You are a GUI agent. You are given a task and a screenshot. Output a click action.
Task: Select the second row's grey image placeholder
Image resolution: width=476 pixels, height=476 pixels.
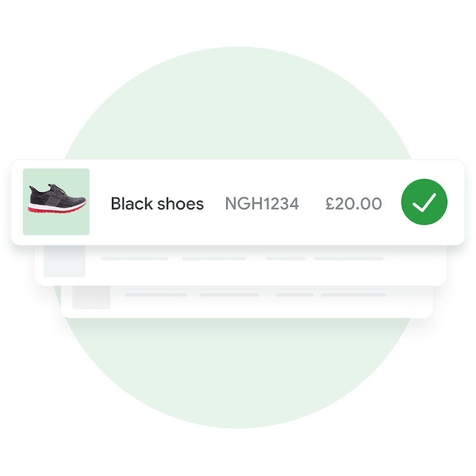[64, 261]
